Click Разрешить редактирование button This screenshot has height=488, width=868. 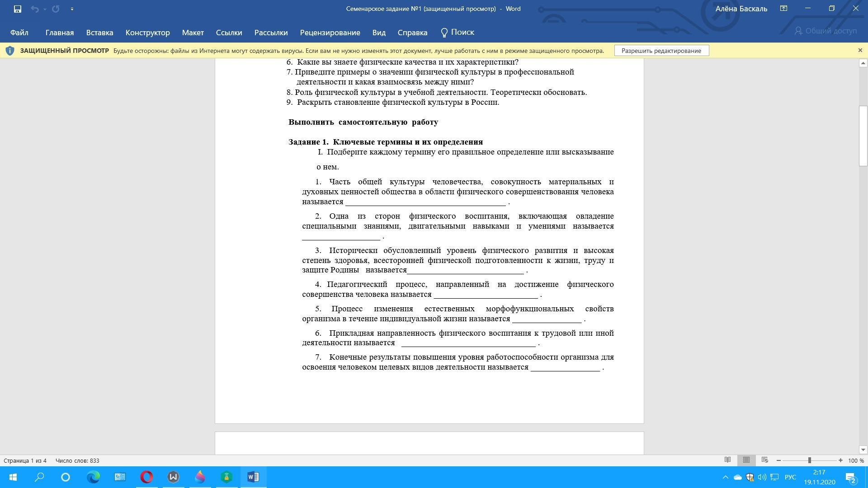[x=661, y=51]
